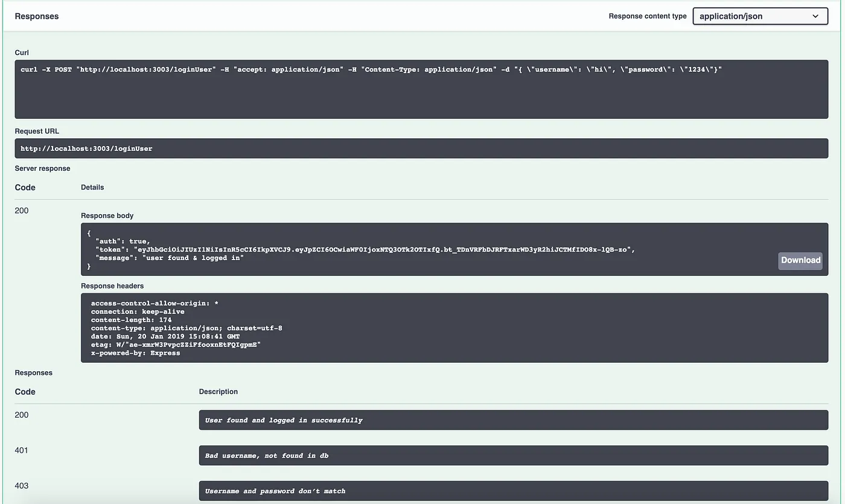Click the lower Responses table heading
Image resolution: width=845 pixels, height=504 pixels.
(x=33, y=372)
